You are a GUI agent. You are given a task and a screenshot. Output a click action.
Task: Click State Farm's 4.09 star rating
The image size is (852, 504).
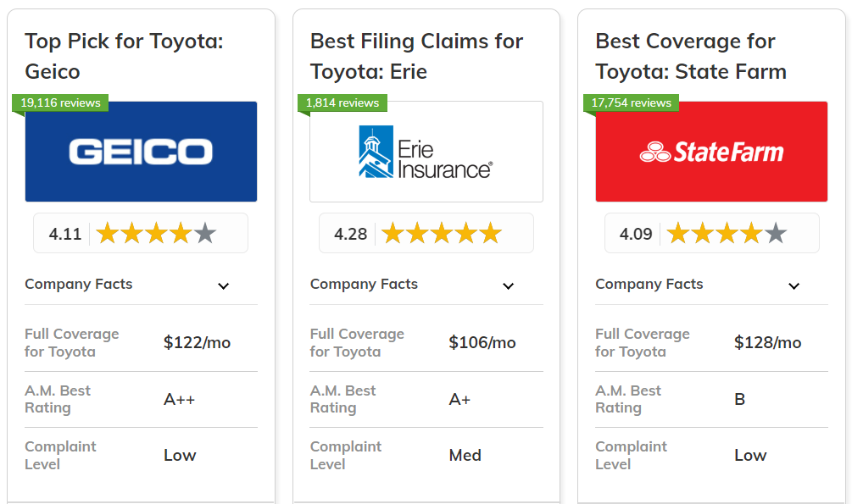click(711, 233)
